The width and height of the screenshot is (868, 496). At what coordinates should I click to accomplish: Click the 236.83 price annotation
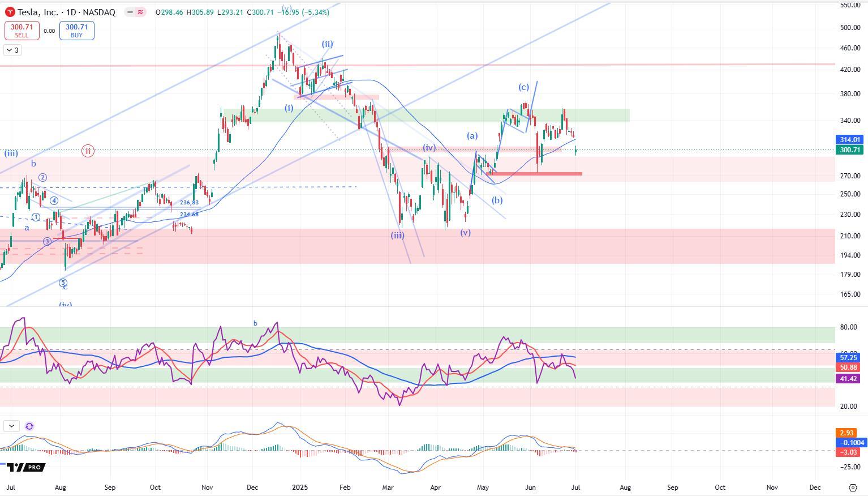190,203
